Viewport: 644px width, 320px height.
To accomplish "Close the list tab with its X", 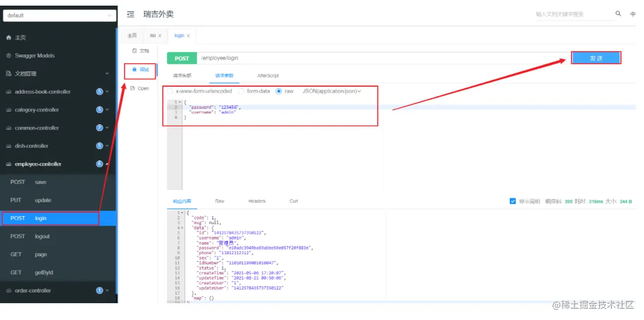I will coord(160,36).
